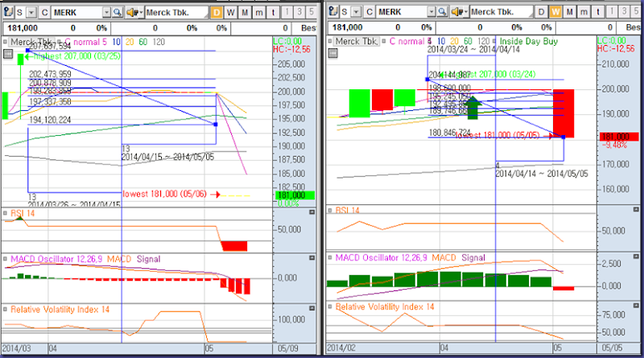Viewport: 644px width, 358px height.
Task: Toggle square beside Inside Day Buy label
Action: [x=494, y=41]
